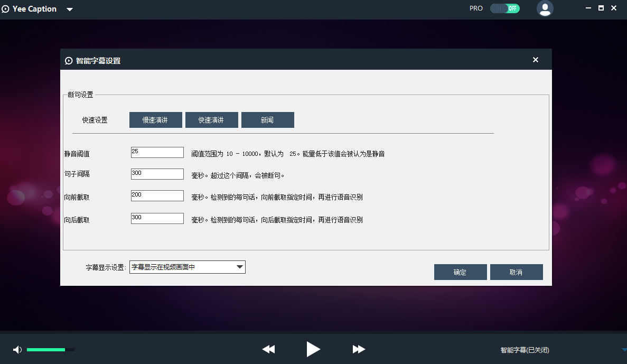Toggle 智能字幕(已关闭) smart caption status
This screenshot has height=364, width=627.
(525, 350)
